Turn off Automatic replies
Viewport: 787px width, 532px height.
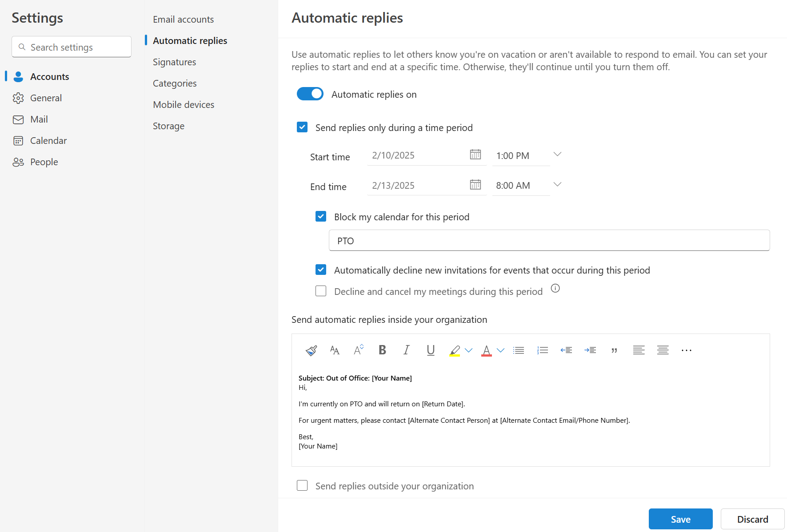pos(310,94)
